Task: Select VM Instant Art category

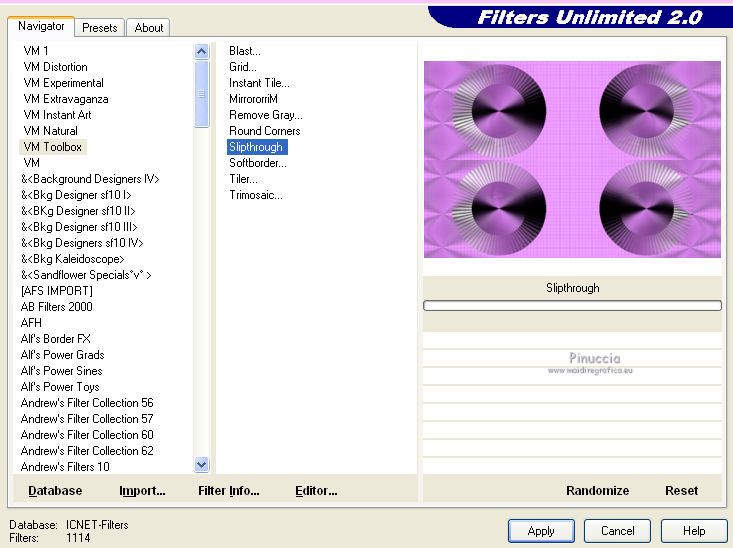Action: point(57,115)
